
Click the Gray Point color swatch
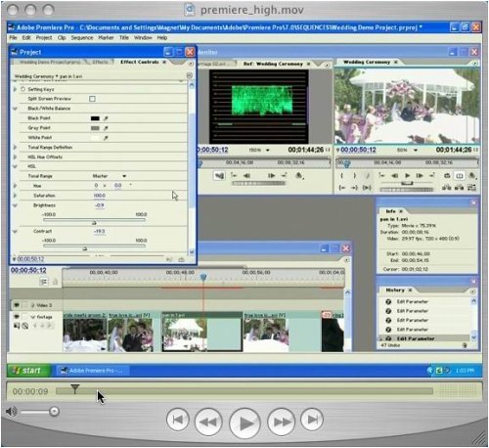pos(95,128)
